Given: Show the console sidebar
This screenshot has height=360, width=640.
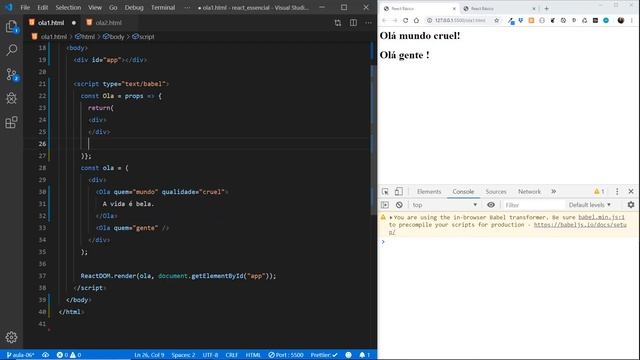Looking at the screenshot, I should 385,205.
